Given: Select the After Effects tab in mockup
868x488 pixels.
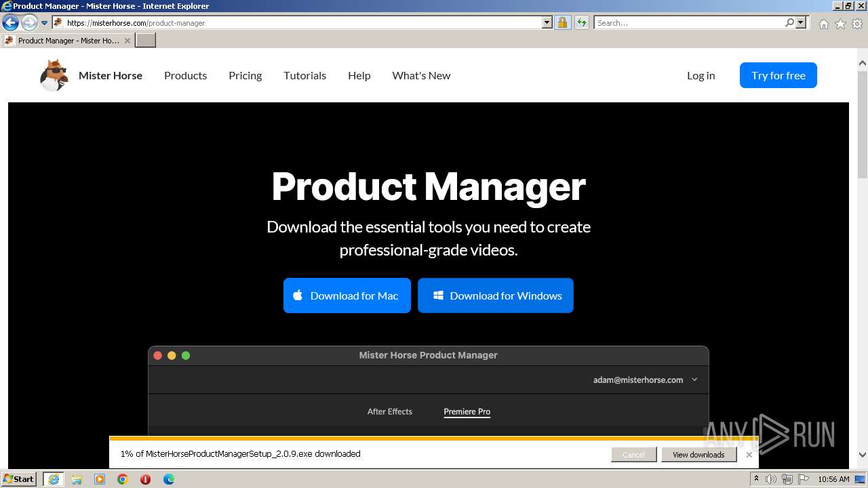Looking at the screenshot, I should coord(390,411).
